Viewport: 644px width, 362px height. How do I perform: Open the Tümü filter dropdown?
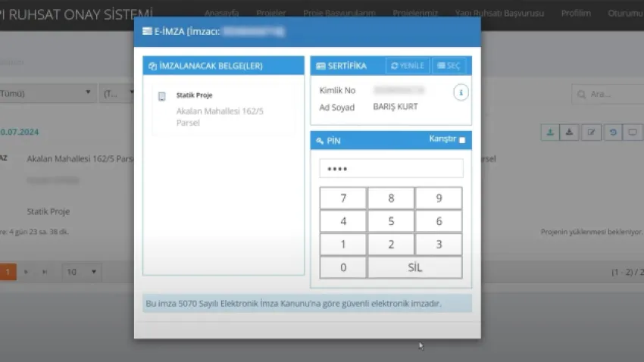45,94
